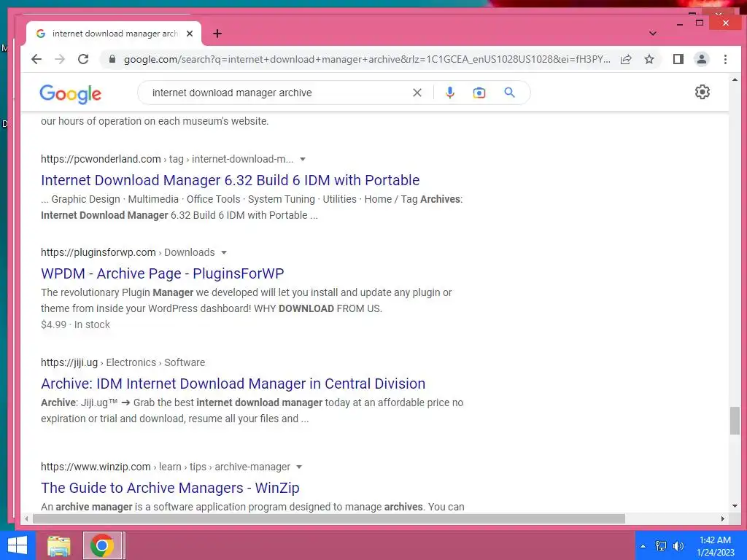
Task: Click the forward navigation arrow
Action: pyautogui.click(x=60, y=59)
